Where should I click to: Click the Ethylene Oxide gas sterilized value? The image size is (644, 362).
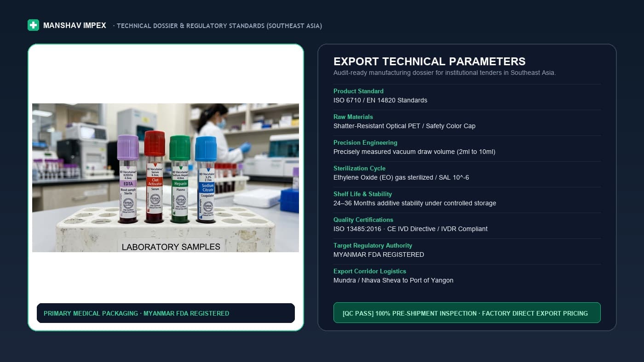(x=401, y=177)
